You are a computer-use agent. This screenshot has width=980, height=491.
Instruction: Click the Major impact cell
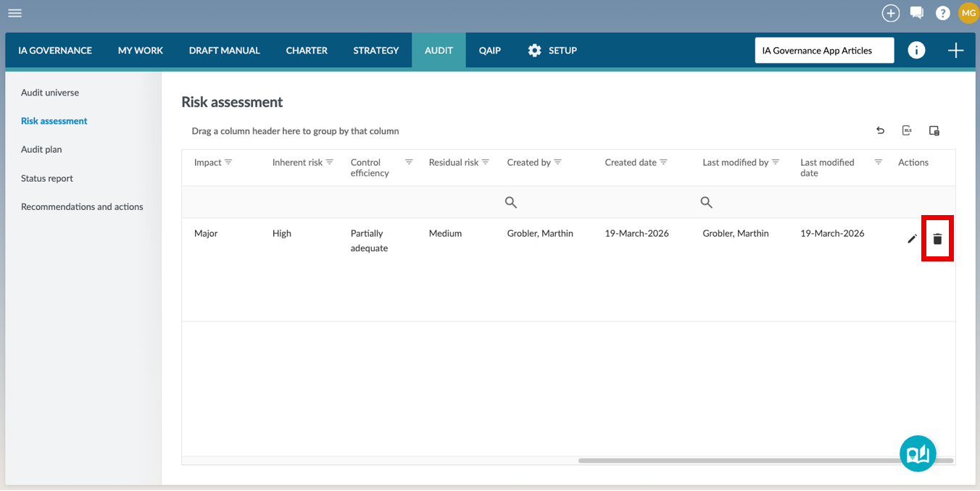tap(206, 233)
